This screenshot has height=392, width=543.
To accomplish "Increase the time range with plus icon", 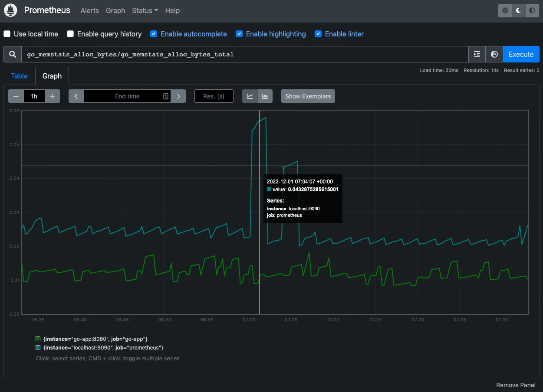I will (52, 96).
